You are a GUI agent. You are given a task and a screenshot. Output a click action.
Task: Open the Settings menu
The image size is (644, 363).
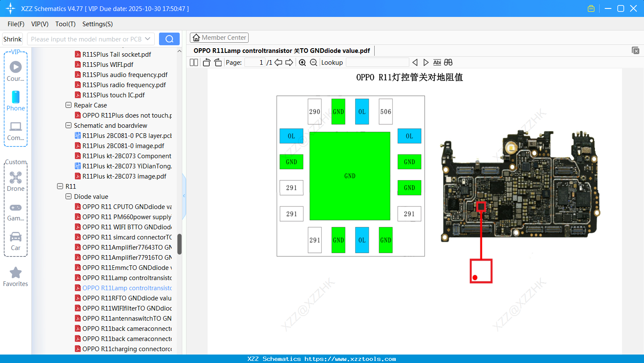[x=97, y=24]
